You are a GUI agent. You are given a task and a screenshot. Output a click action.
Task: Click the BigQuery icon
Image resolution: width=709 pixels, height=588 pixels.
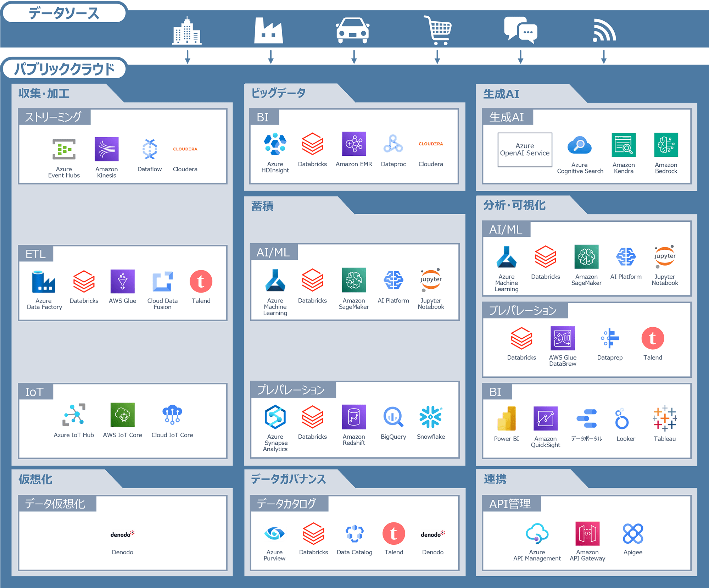pyautogui.click(x=393, y=417)
